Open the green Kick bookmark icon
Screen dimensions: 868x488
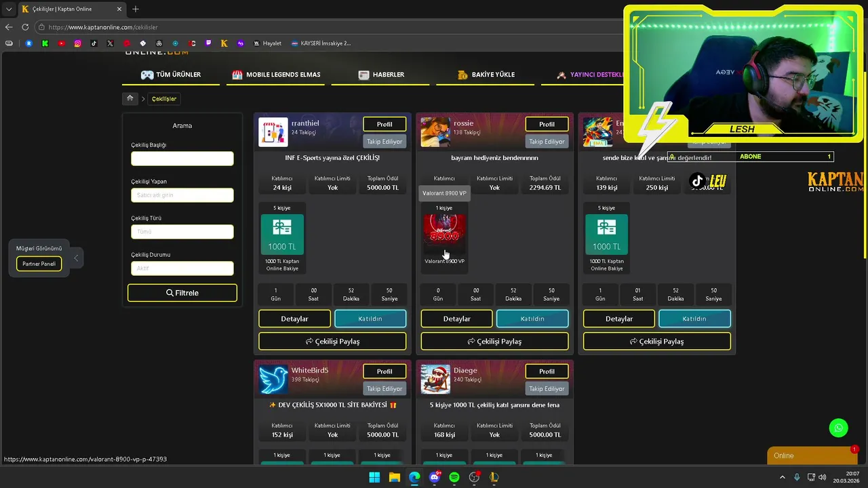pos(45,43)
